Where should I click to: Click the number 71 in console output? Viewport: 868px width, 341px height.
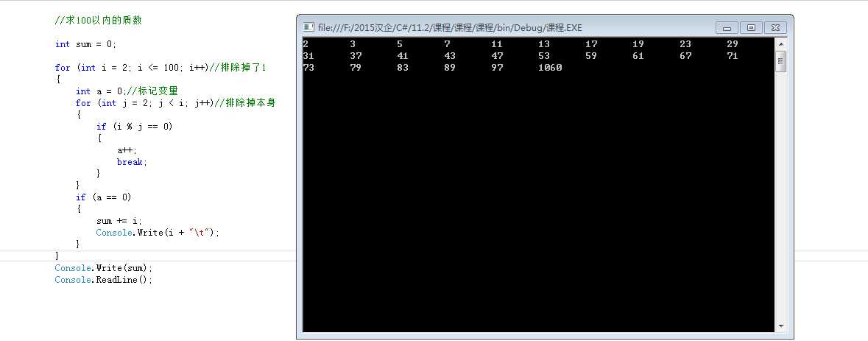coord(733,56)
